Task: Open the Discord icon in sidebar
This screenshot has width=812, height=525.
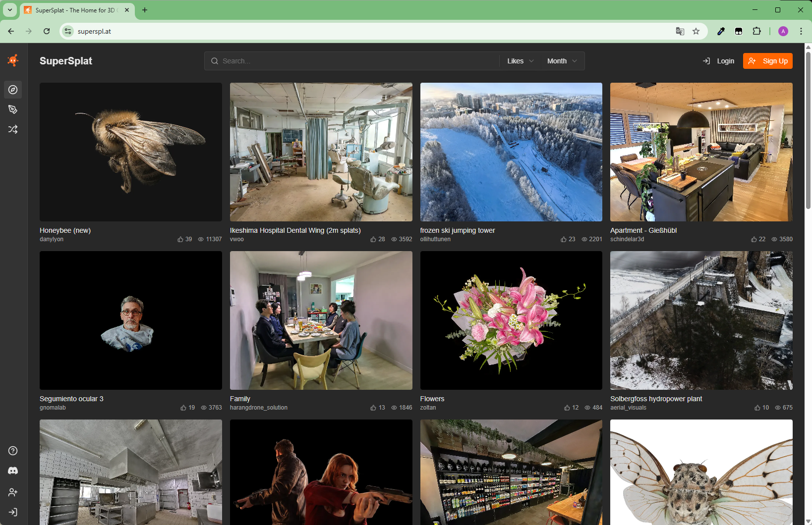Action: (x=13, y=471)
